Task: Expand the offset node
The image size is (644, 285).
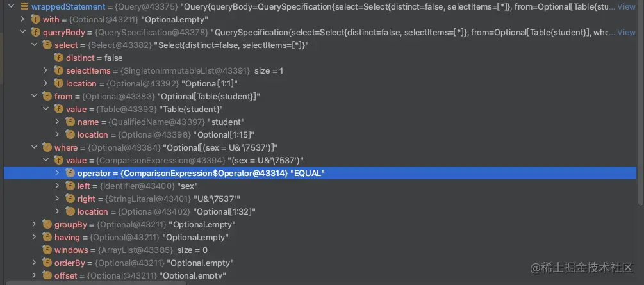Action: [35, 275]
